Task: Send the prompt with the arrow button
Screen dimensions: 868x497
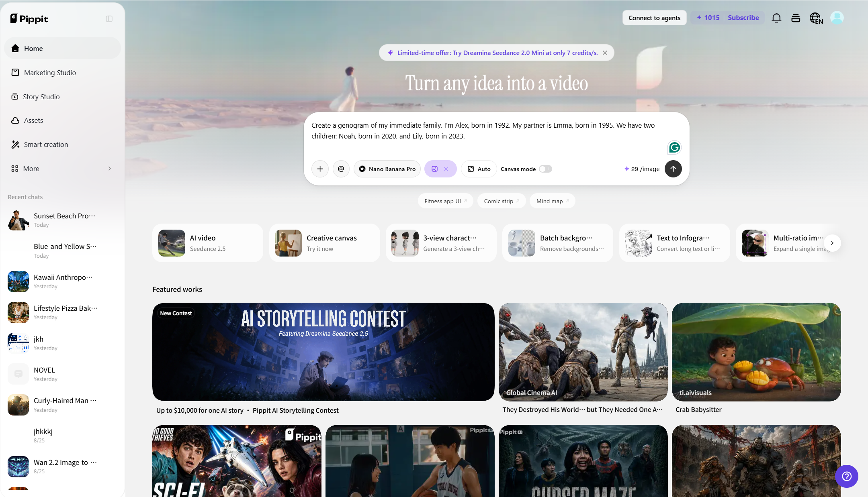Action: coord(673,169)
